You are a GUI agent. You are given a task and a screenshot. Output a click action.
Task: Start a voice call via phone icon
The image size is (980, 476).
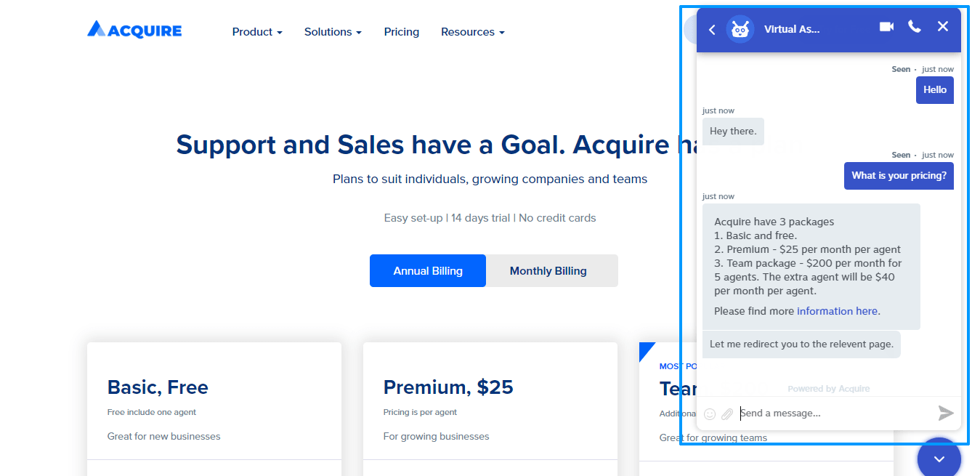pyautogui.click(x=915, y=27)
